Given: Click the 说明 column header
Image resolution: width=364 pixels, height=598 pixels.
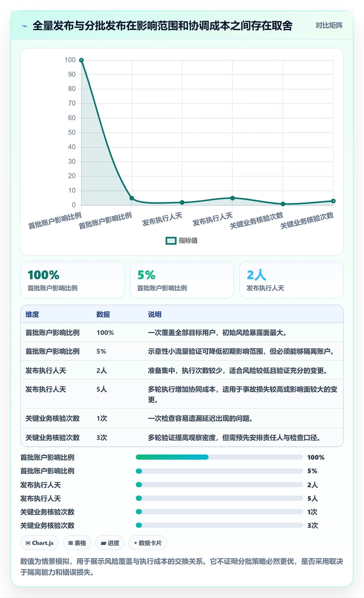Looking at the screenshot, I should (x=155, y=314).
